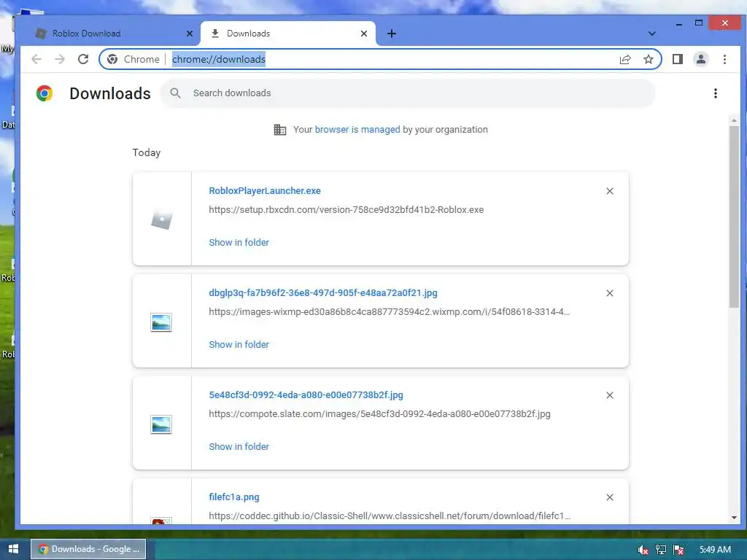The width and height of the screenshot is (747, 560).
Task: Click the page scrollbar thumb
Action: [734, 217]
